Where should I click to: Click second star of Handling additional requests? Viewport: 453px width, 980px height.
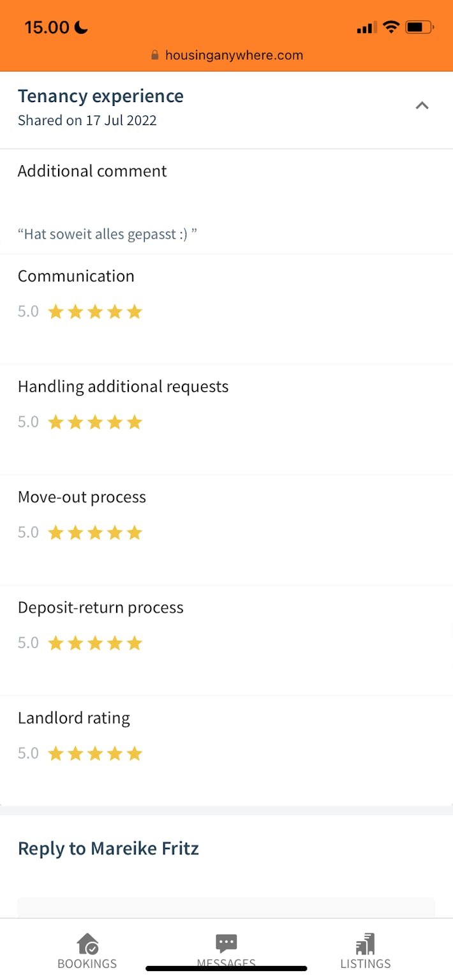coord(75,422)
